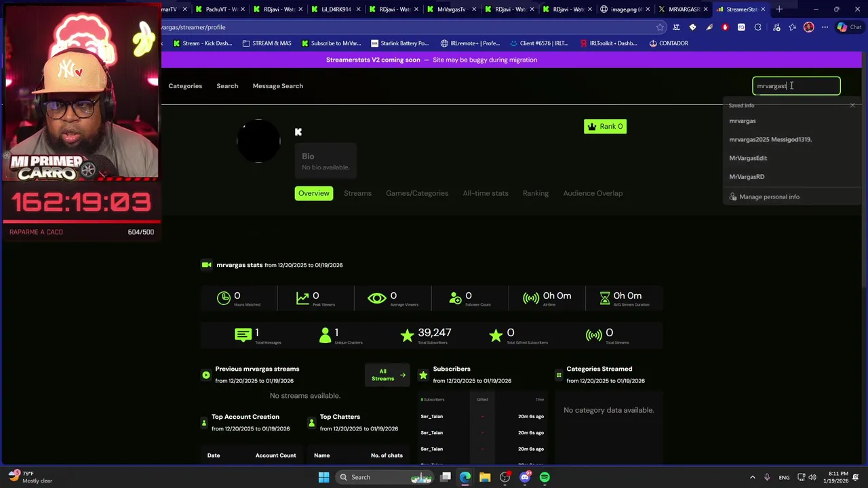The height and width of the screenshot is (488, 868).
Task: Click the Total Subscribers star icon
Action: (x=407, y=335)
